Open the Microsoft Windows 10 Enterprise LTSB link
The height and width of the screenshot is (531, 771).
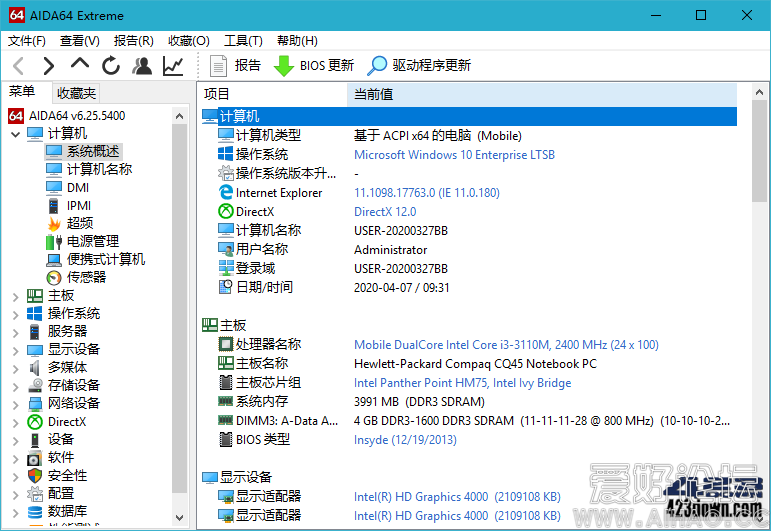pyautogui.click(x=454, y=155)
